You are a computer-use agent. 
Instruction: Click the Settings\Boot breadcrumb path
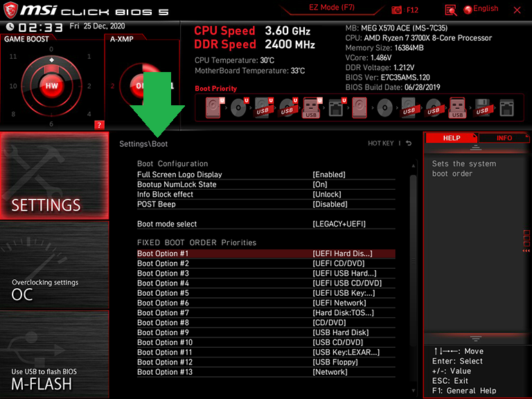click(143, 144)
